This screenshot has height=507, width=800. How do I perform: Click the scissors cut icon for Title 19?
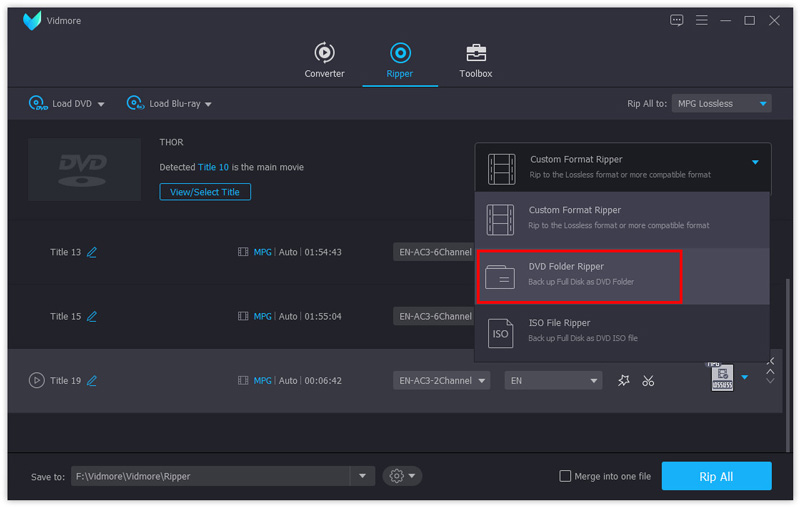click(x=648, y=381)
